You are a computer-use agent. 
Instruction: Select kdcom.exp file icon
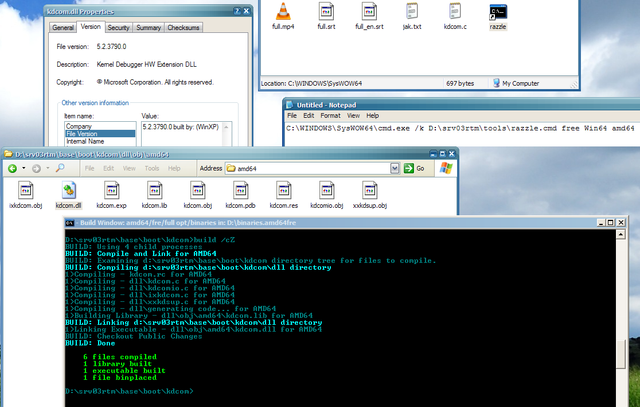pyautogui.click(x=111, y=190)
